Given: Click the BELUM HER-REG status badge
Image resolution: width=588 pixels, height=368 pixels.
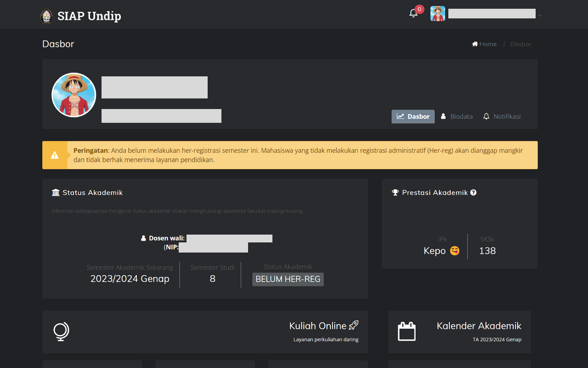Looking at the screenshot, I should click(x=288, y=279).
